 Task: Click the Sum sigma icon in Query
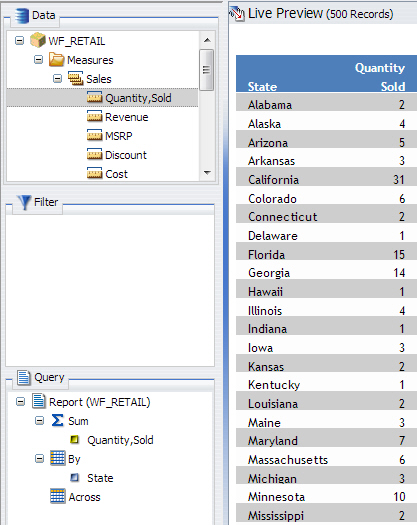point(57,420)
